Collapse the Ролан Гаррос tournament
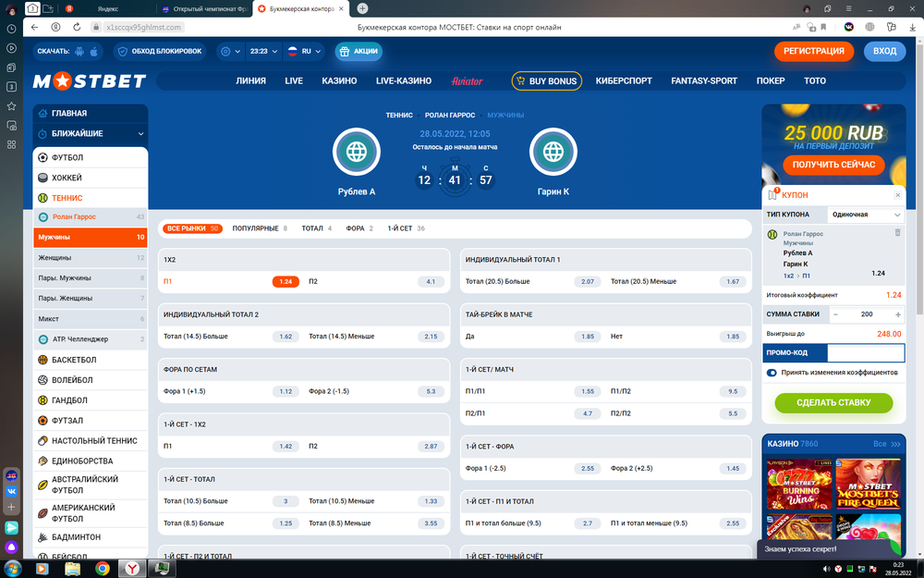 coord(91,217)
